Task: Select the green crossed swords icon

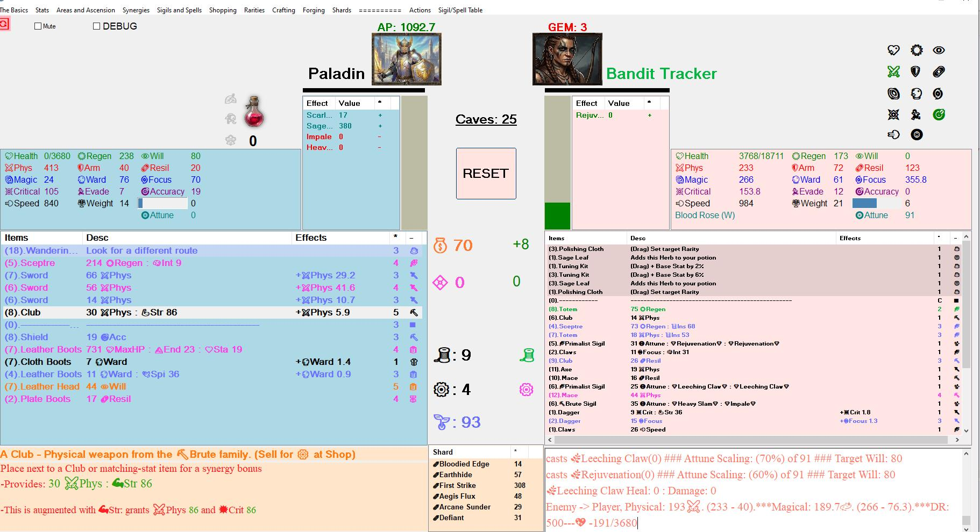Action: tap(893, 71)
